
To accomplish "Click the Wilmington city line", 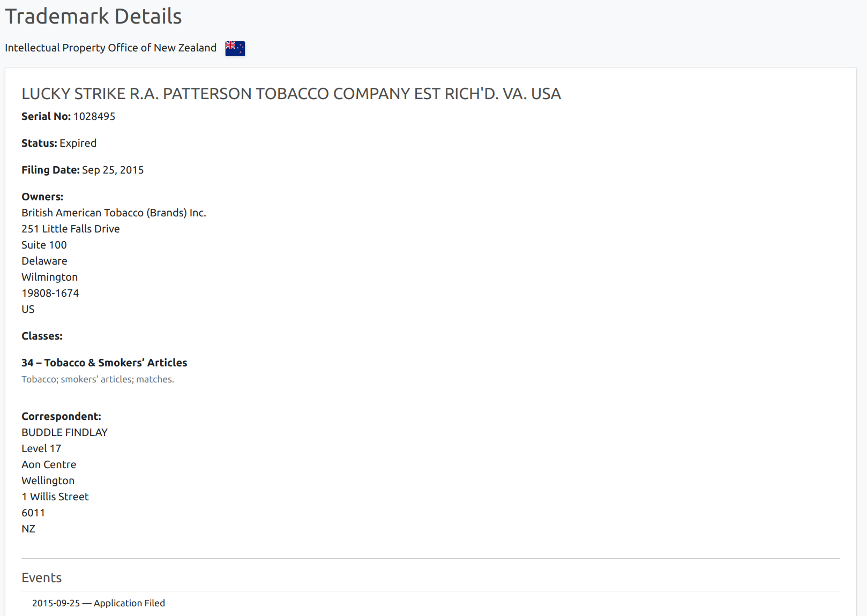I will (x=50, y=277).
